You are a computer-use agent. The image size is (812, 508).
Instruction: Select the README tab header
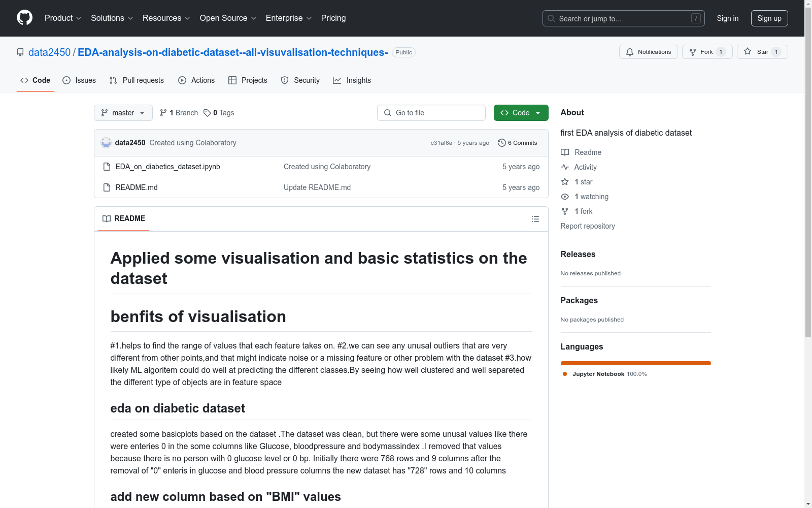click(x=124, y=218)
